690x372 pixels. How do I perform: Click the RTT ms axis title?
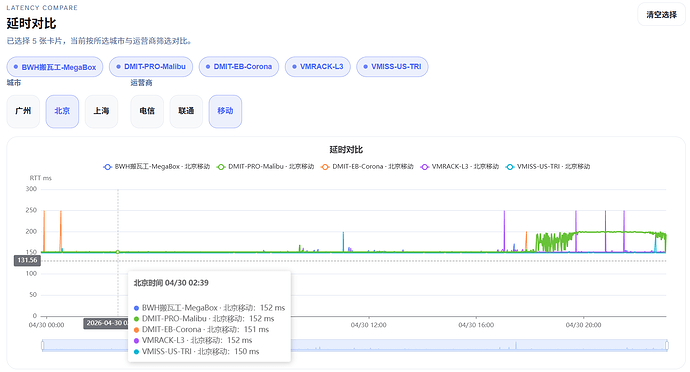[x=40, y=178]
